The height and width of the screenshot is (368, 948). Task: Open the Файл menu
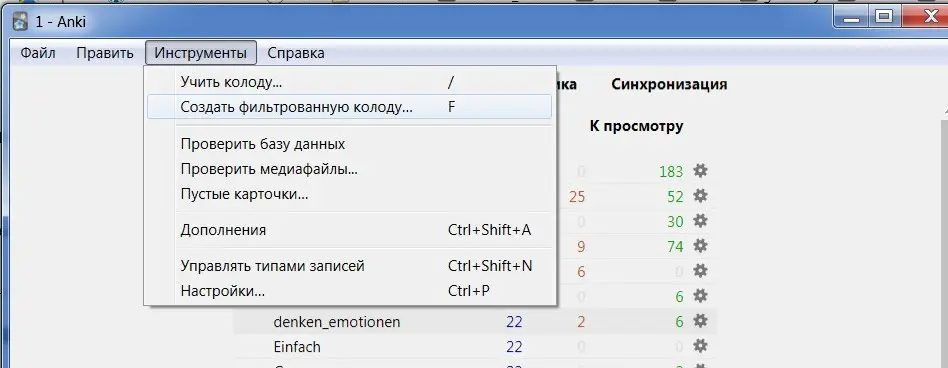coord(38,53)
